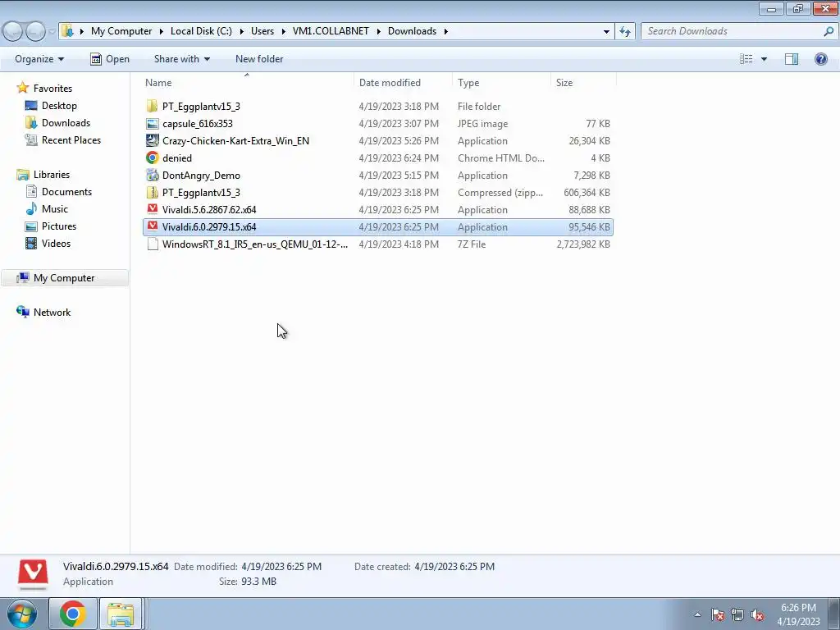This screenshot has height=630, width=840.
Task: Select the Crazy-Chicken-Kart application icon
Action: point(152,141)
